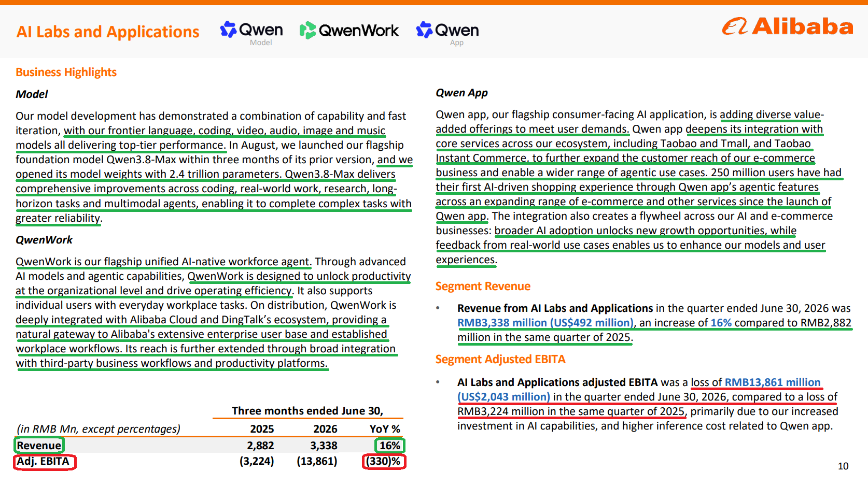868x486 pixels.
Task: Click the "2.4 trillion parameters" phrase
Action: 225,174
